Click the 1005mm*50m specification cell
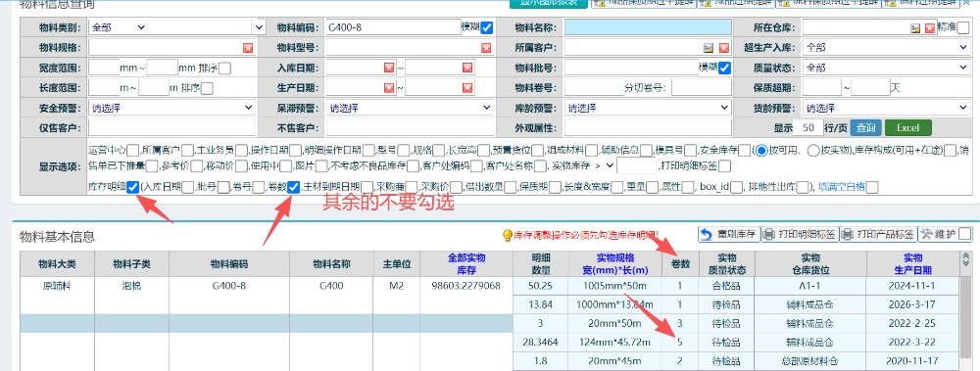This screenshot has height=371, width=980. pyautogui.click(x=615, y=286)
